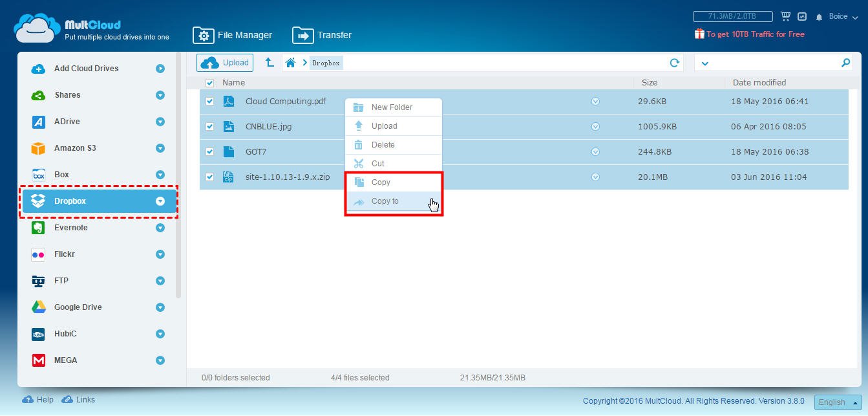Open the English language selector

pos(838,402)
